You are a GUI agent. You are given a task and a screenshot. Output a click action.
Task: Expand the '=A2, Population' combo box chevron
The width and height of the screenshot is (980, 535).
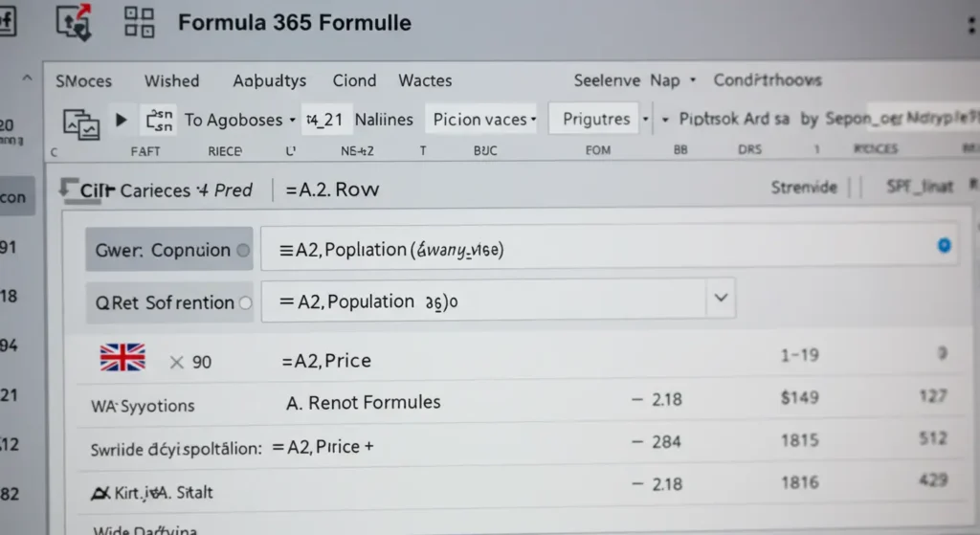[x=718, y=300]
